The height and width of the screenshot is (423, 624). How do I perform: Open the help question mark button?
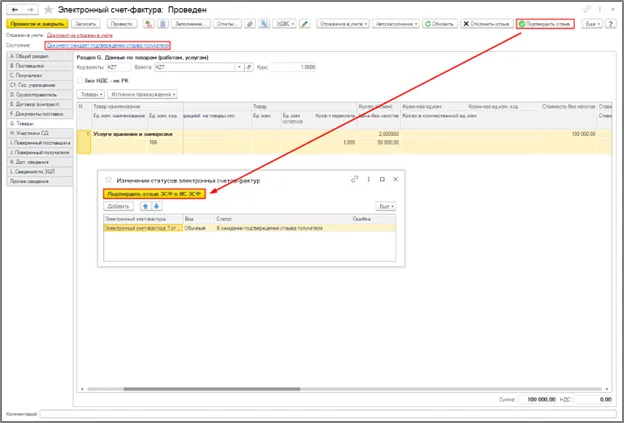point(610,24)
